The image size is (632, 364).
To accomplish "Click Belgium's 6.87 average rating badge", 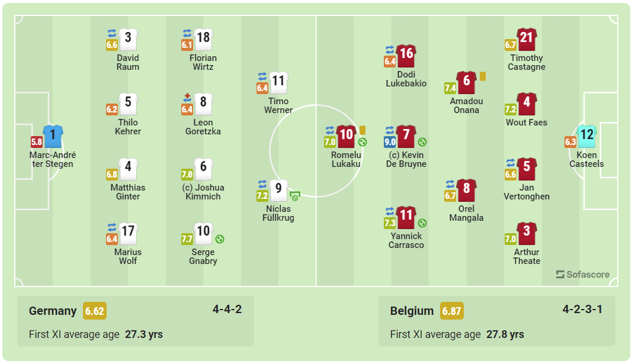I will [x=451, y=311].
